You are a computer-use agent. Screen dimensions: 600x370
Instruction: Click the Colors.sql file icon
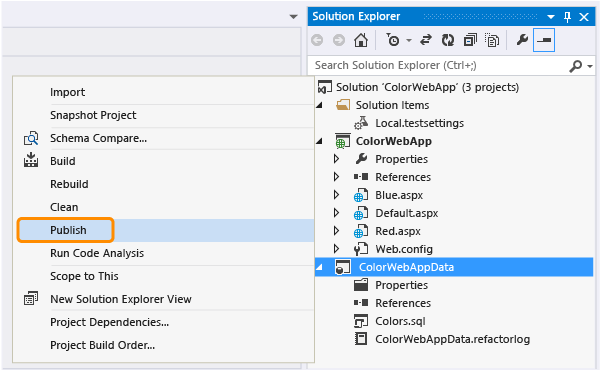[x=361, y=321]
